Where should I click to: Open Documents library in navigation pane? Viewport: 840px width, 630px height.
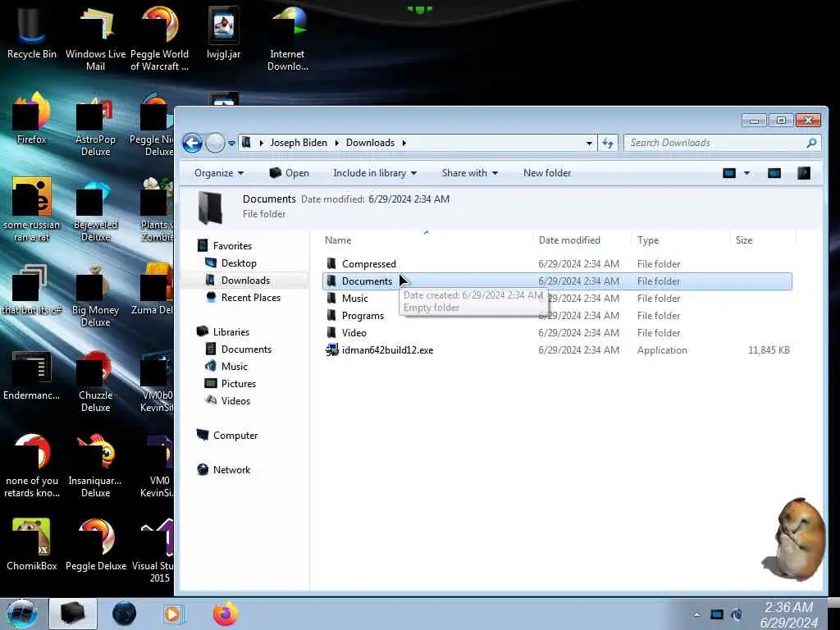246,349
